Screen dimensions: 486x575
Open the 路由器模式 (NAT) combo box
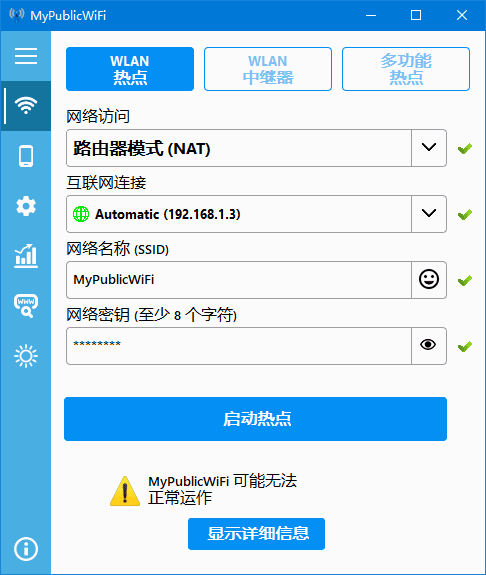(256, 148)
